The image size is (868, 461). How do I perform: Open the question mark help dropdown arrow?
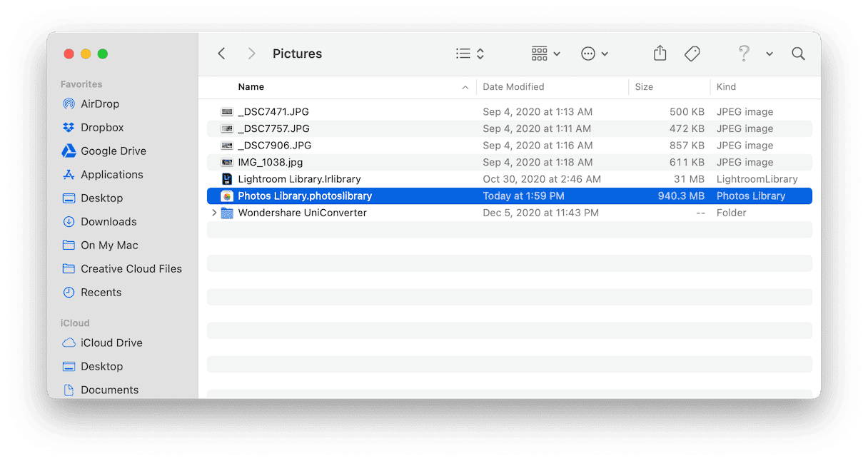pyautogui.click(x=769, y=54)
